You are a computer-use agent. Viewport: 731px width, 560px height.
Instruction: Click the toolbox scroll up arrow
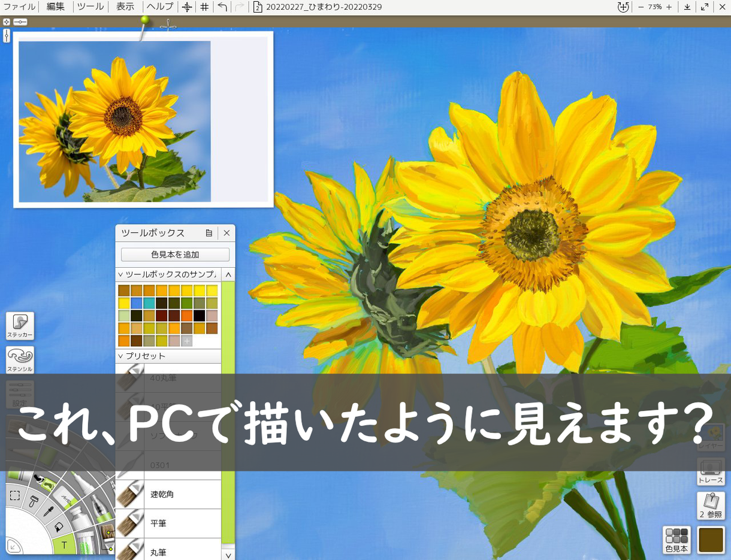(x=228, y=275)
